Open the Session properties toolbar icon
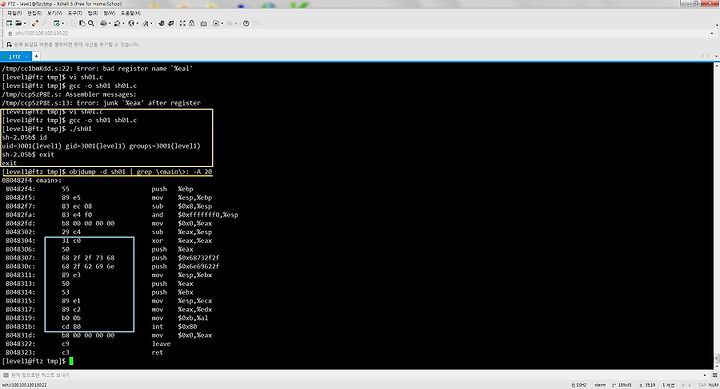 point(56,23)
